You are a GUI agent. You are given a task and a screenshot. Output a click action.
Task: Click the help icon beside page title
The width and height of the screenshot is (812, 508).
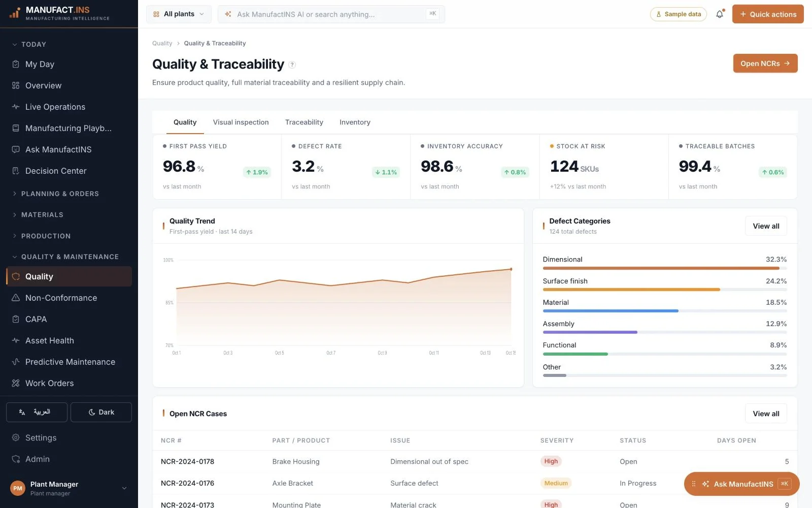point(292,65)
